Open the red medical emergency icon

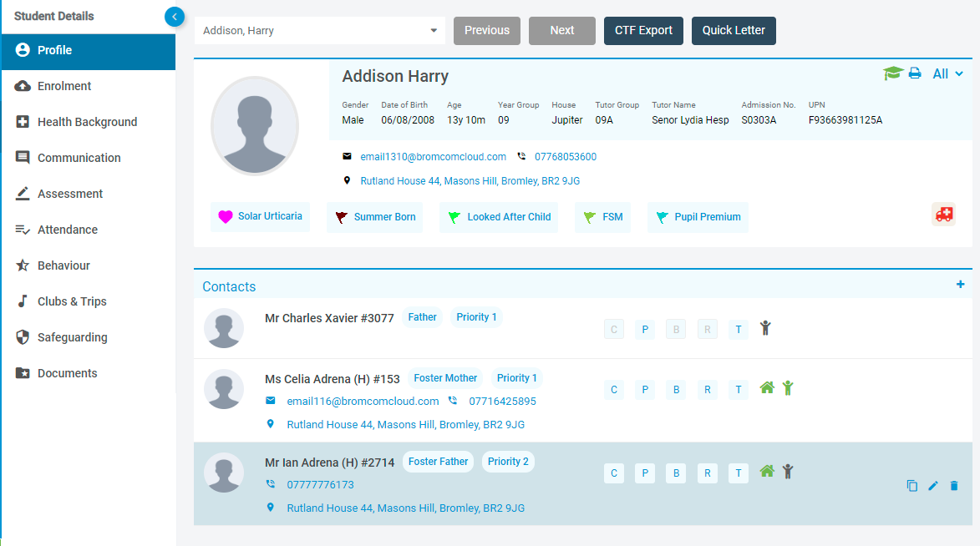(x=943, y=215)
